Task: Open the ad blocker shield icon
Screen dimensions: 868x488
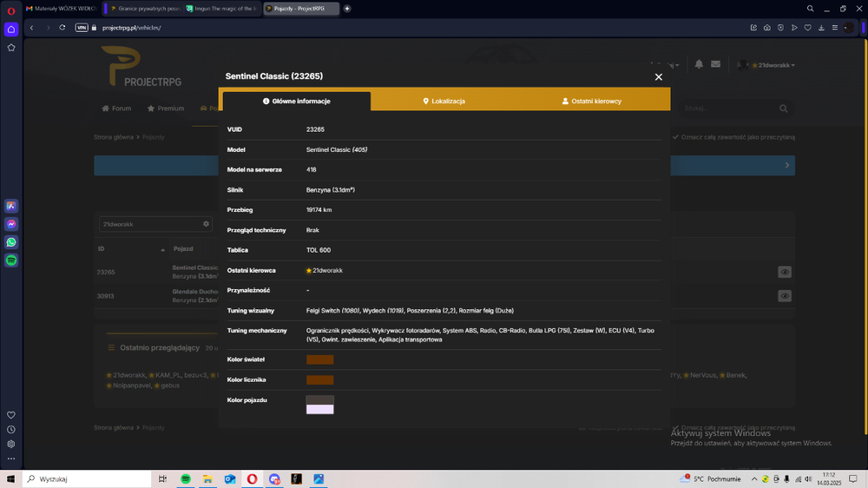Action: [x=780, y=28]
